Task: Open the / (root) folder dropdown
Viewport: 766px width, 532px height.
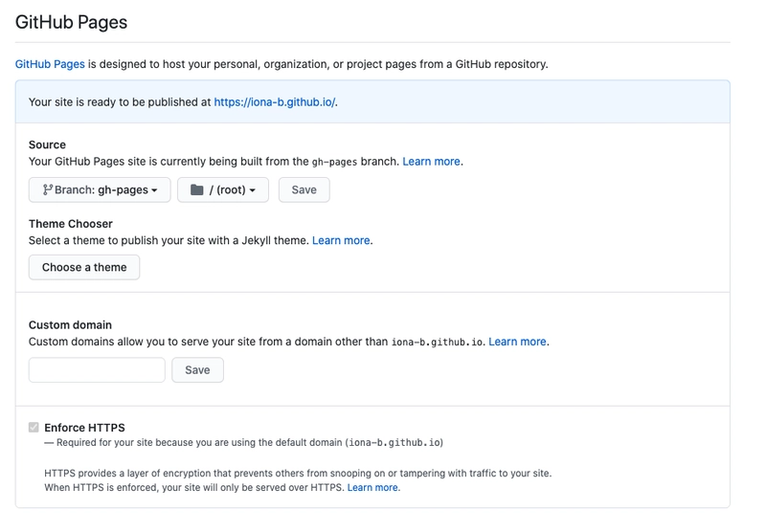Action: (223, 189)
